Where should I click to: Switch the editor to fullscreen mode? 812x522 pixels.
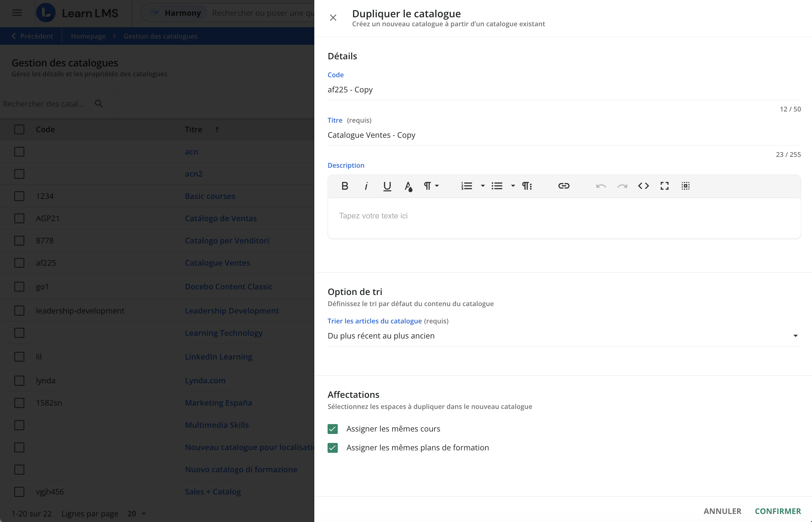(664, 186)
